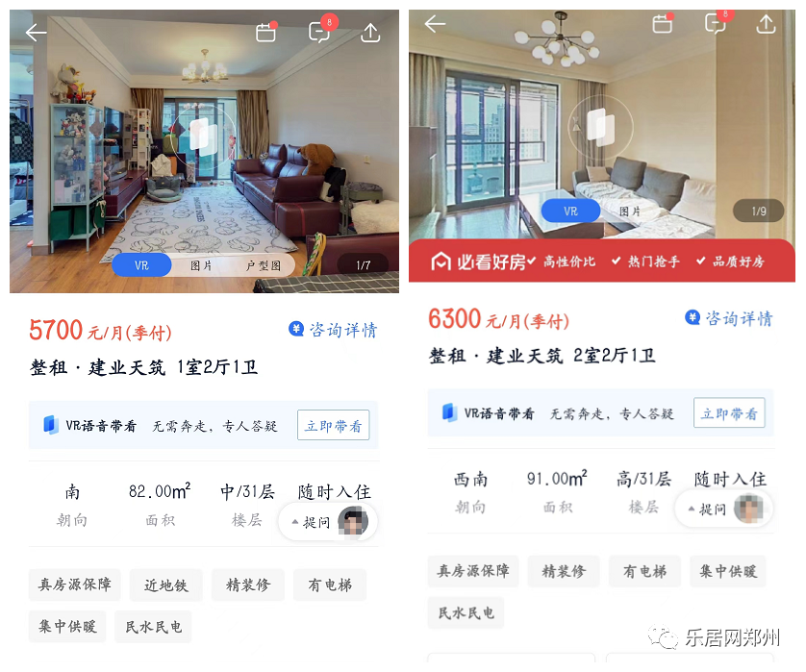Tap the back arrow on the 6300 listing
Screen dimensions: 806x672
(435, 24)
